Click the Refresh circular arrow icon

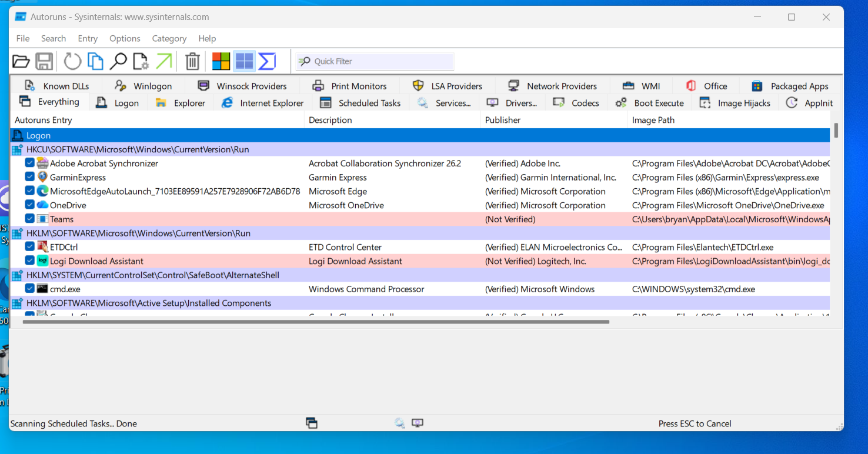pos(72,61)
